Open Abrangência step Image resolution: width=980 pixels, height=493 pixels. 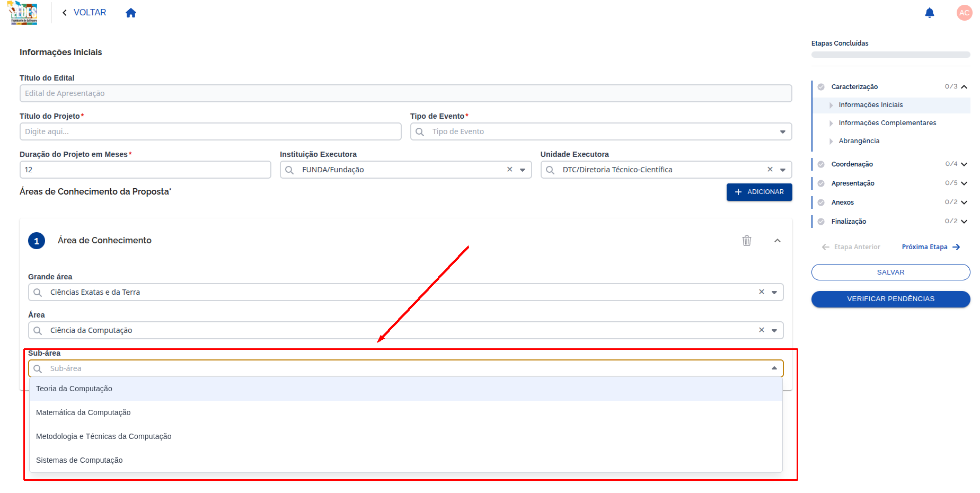(x=859, y=141)
